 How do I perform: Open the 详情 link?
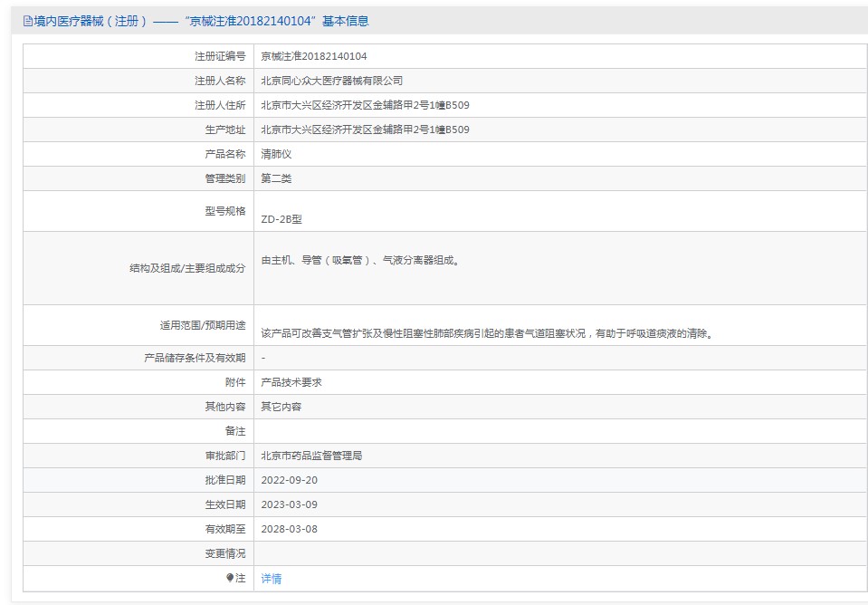point(272,579)
